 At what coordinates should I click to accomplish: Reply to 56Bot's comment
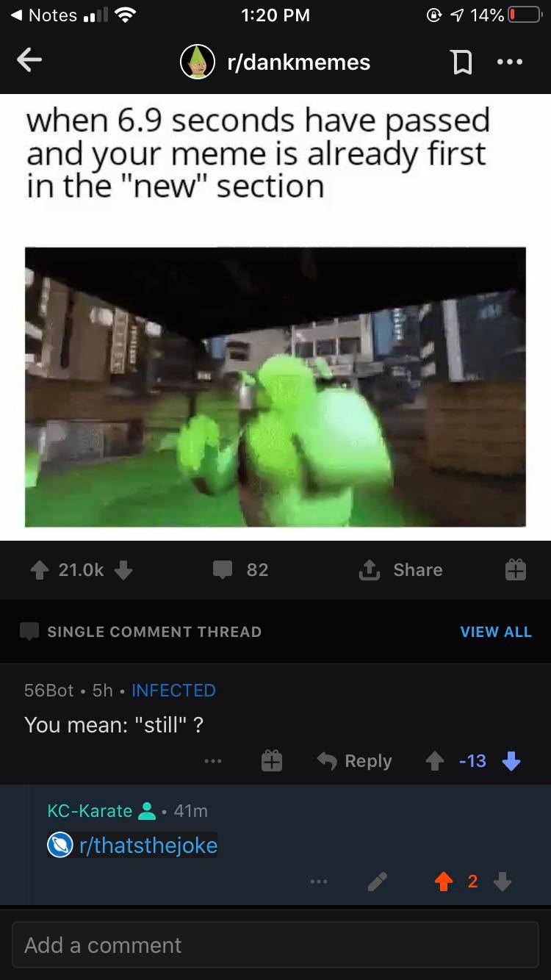[355, 761]
